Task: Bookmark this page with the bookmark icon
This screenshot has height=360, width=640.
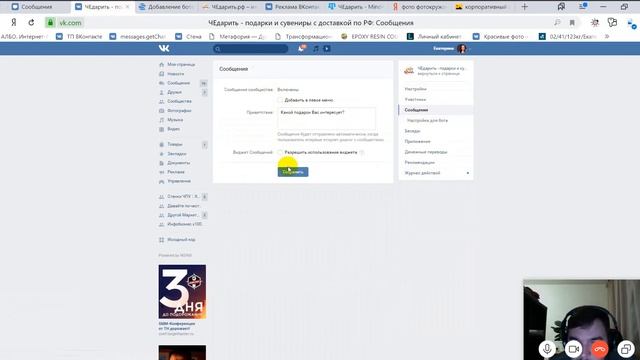Action: pyautogui.click(x=572, y=22)
